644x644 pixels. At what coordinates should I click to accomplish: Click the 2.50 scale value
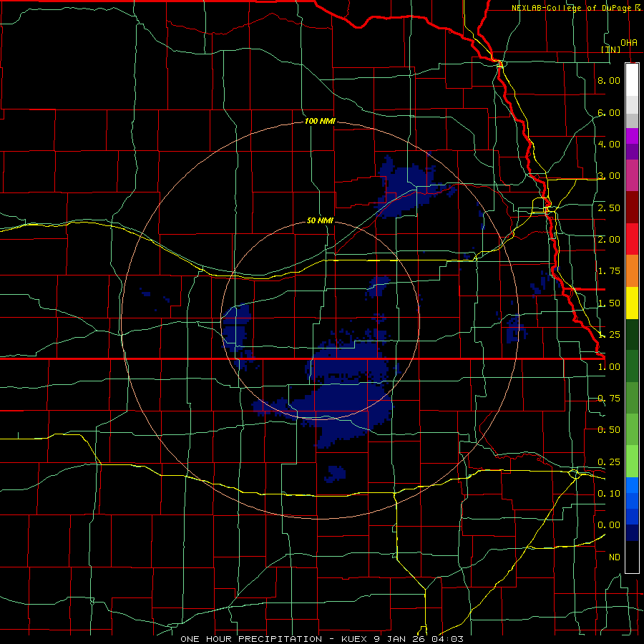click(x=609, y=208)
